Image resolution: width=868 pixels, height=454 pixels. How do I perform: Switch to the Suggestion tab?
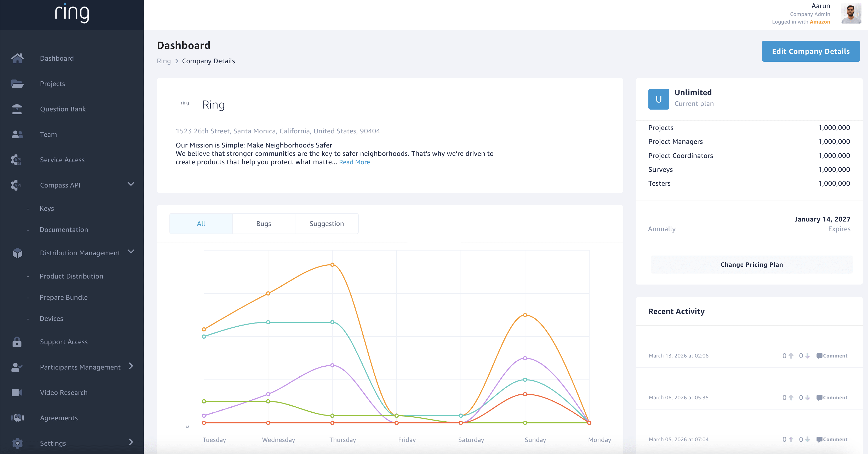pos(327,223)
